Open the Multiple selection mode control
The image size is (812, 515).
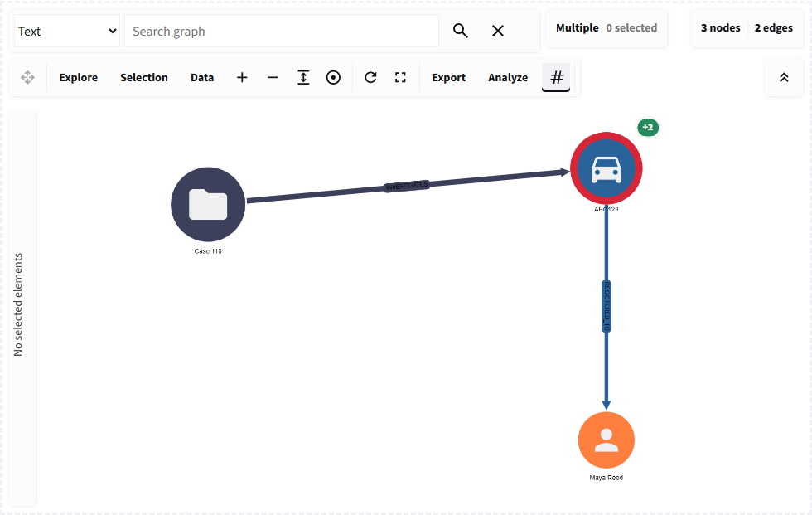[x=577, y=28]
